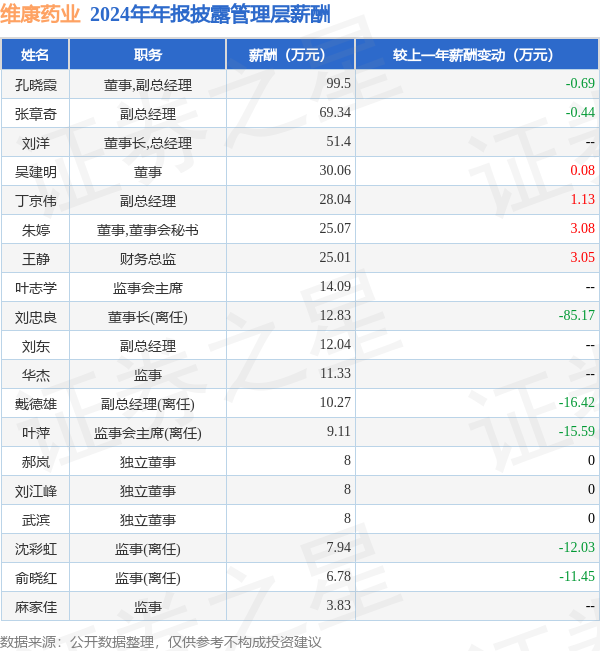Click the position 财务总监
600x651 pixels.
pyautogui.click(x=148, y=259)
